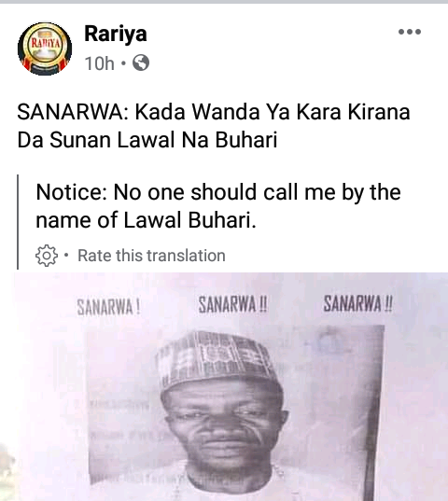Image resolution: width=448 pixels, height=501 pixels.
Task: Open the SANARWA notice photo
Action: [231, 386]
